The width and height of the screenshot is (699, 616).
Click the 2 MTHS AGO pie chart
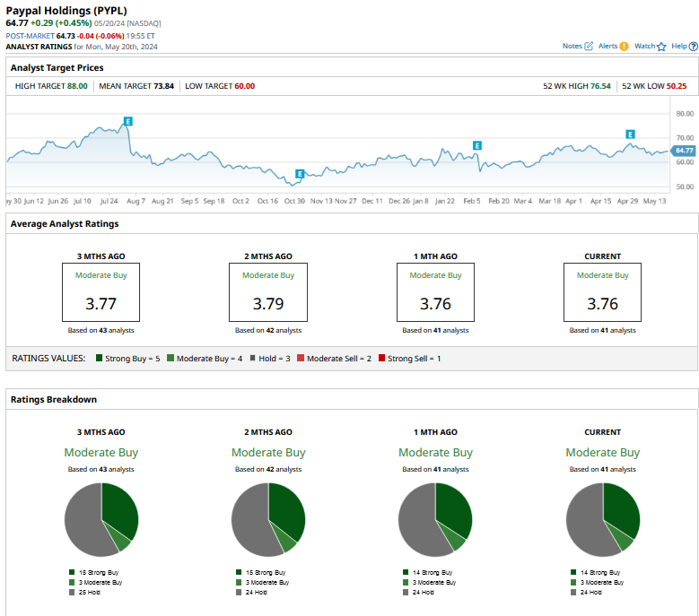click(x=268, y=519)
